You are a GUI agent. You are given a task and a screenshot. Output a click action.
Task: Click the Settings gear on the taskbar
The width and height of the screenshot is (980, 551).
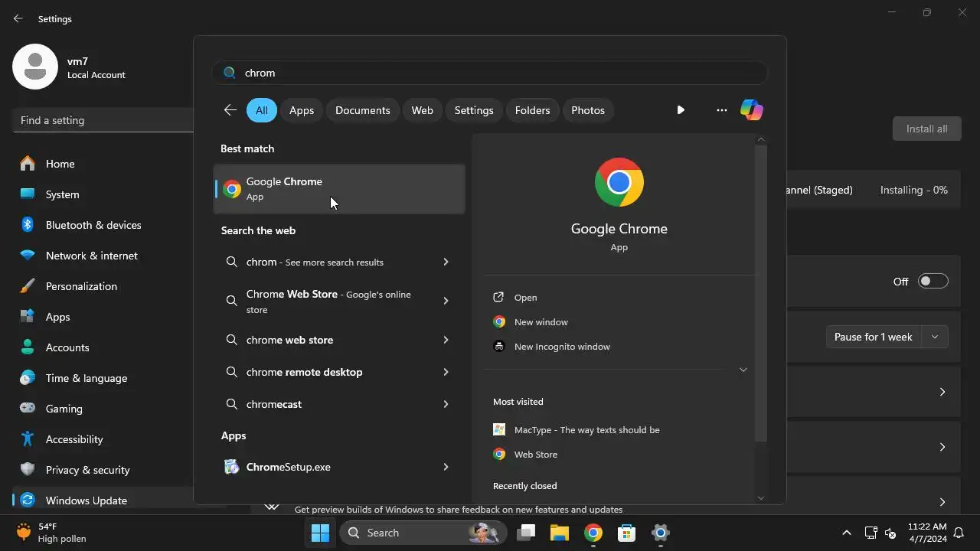click(x=661, y=533)
